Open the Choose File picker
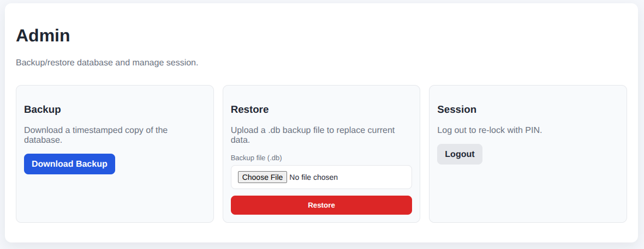Image resolution: width=644 pixels, height=249 pixels. [x=262, y=177]
